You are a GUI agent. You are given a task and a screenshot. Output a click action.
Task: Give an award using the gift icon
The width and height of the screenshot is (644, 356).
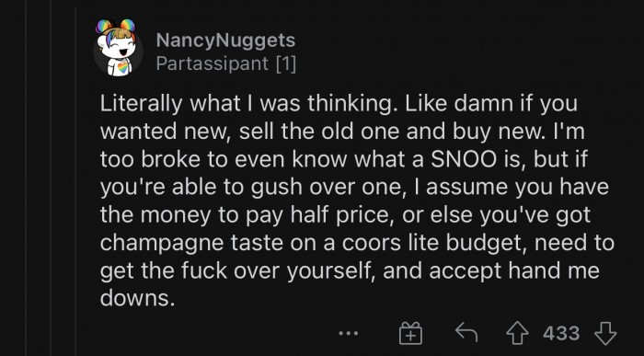410,333
